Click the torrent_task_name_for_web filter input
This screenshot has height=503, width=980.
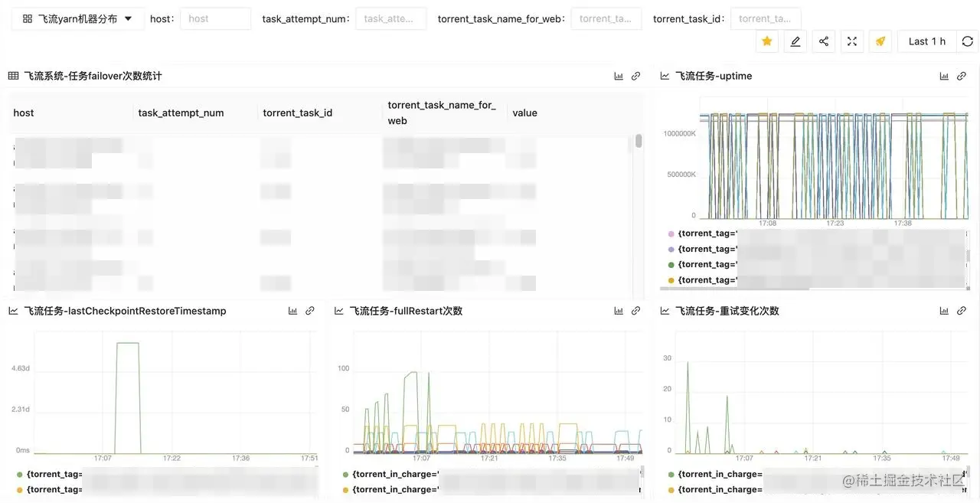(x=606, y=18)
